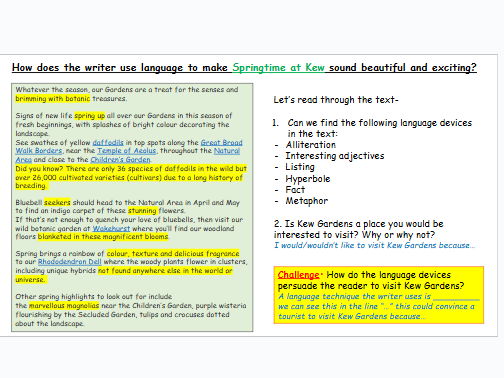Click the 'Fact' list item
This screenshot has width=504, height=378.
pyautogui.click(x=295, y=190)
